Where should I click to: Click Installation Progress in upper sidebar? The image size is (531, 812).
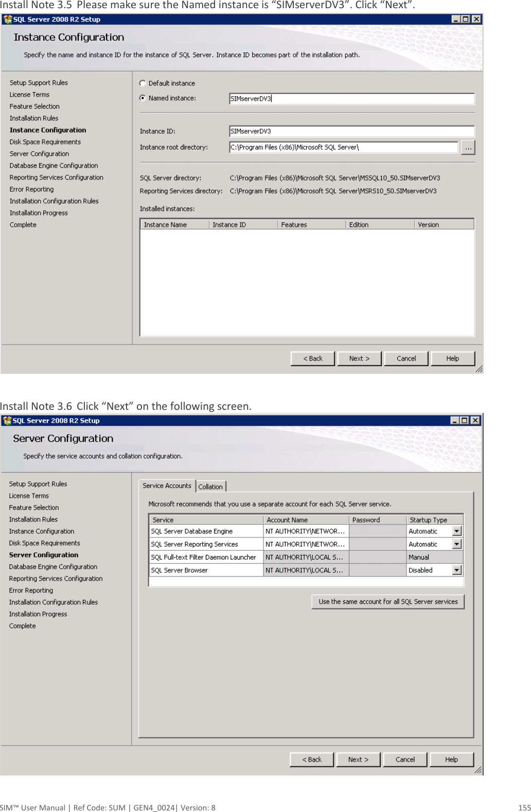[39, 213]
